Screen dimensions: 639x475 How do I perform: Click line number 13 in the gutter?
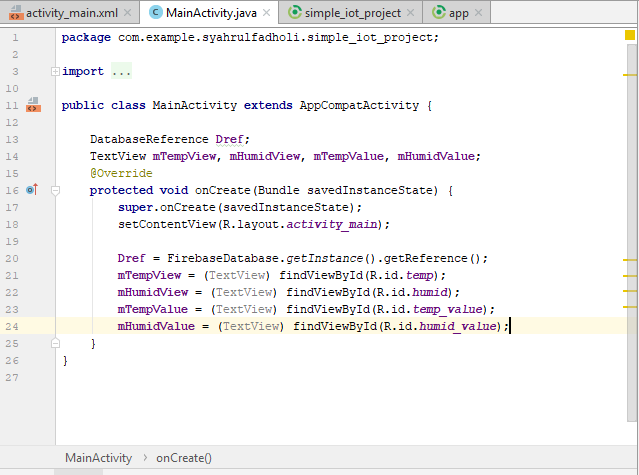click(12, 139)
